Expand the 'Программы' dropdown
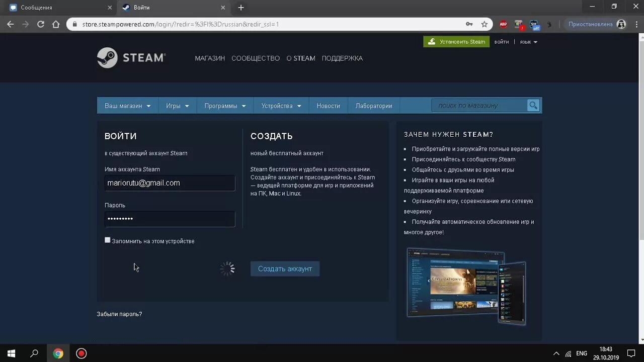 tap(225, 106)
